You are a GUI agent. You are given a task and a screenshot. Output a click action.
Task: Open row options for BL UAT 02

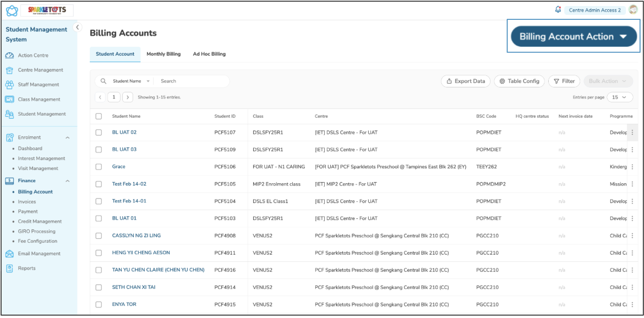pyautogui.click(x=632, y=133)
